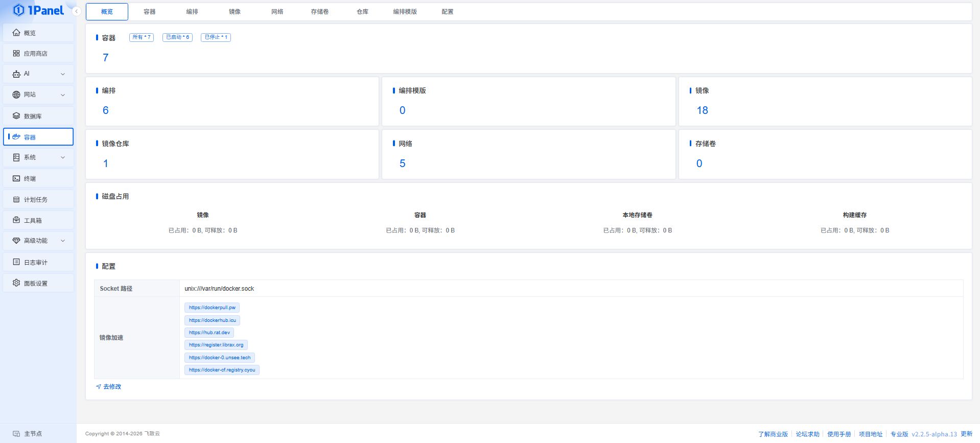Expand the 网站 menu chevron
The width and height of the screenshot is (980, 443).
[x=63, y=95]
